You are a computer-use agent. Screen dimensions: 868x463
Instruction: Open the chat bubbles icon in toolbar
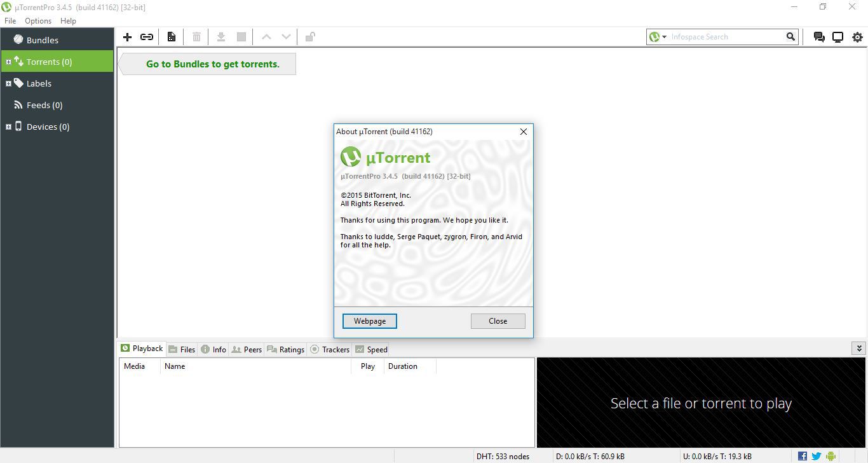(819, 37)
